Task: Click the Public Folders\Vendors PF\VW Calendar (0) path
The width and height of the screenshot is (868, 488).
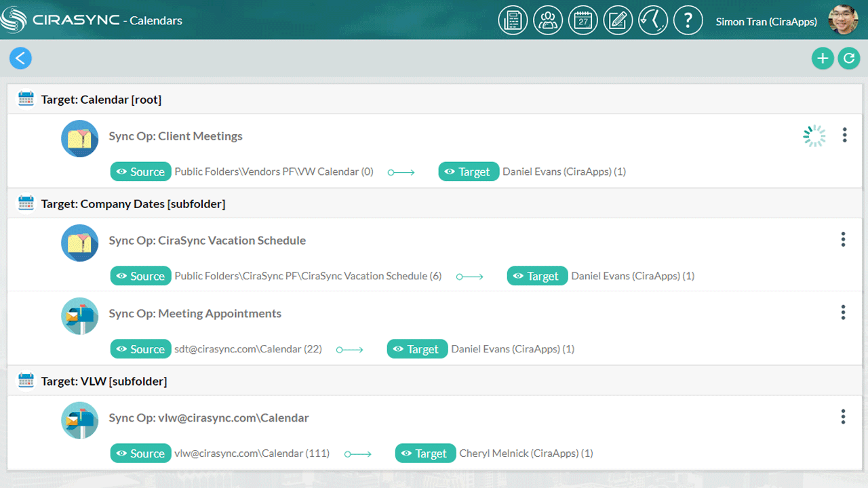Action: (x=274, y=171)
